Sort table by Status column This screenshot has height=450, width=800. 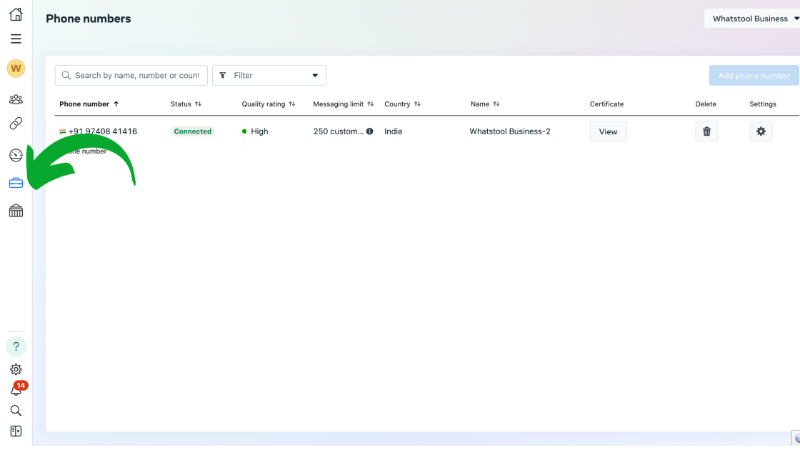pyautogui.click(x=185, y=104)
